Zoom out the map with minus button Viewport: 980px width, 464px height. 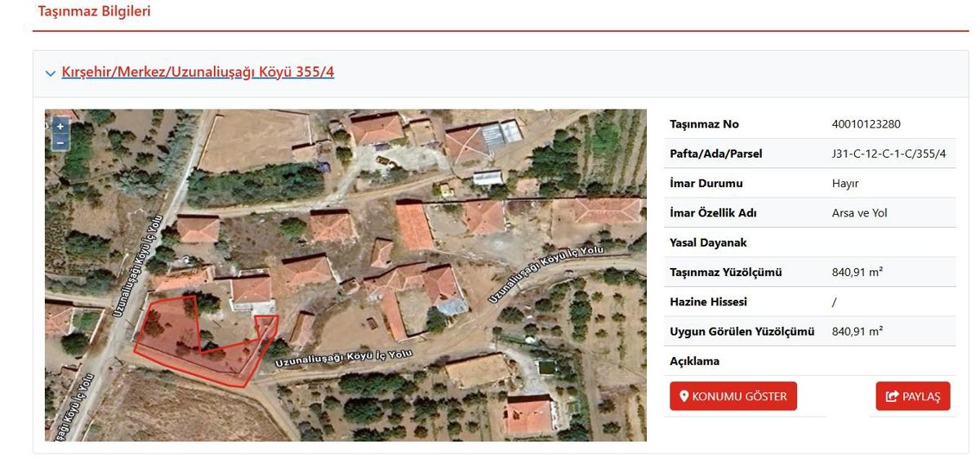click(60, 142)
